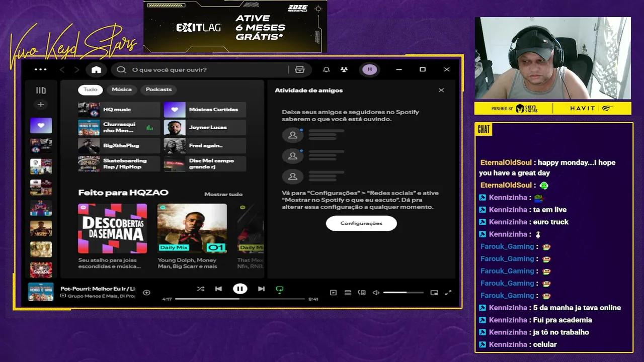Adjust the volume slider
Screen dimensions: 644x362
pyautogui.click(x=403, y=293)
